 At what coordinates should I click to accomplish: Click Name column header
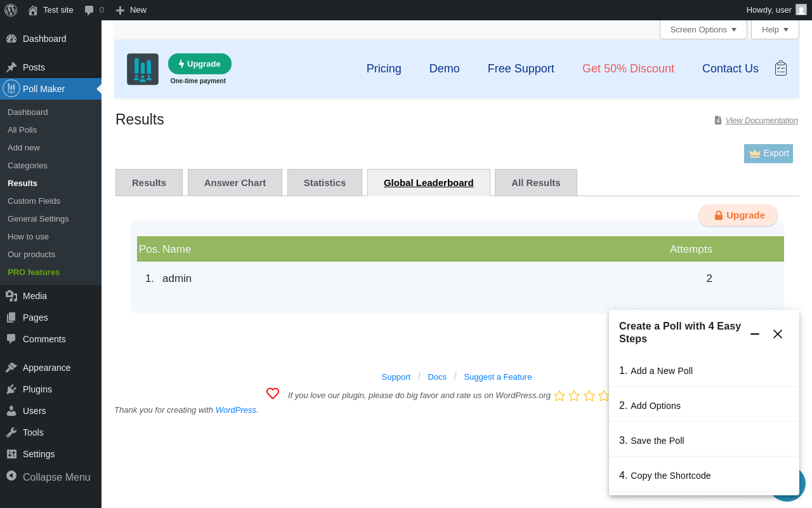click(x=176, y=249)
